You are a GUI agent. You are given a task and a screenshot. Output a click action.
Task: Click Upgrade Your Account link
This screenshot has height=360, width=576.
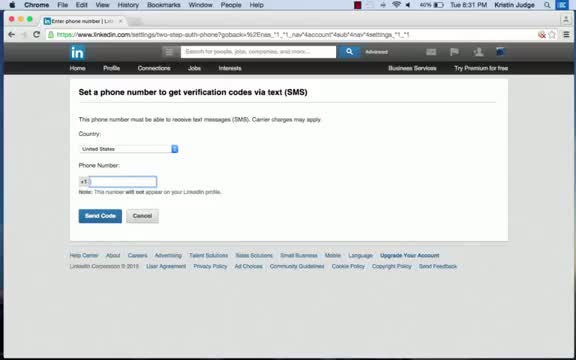point(410,255)
